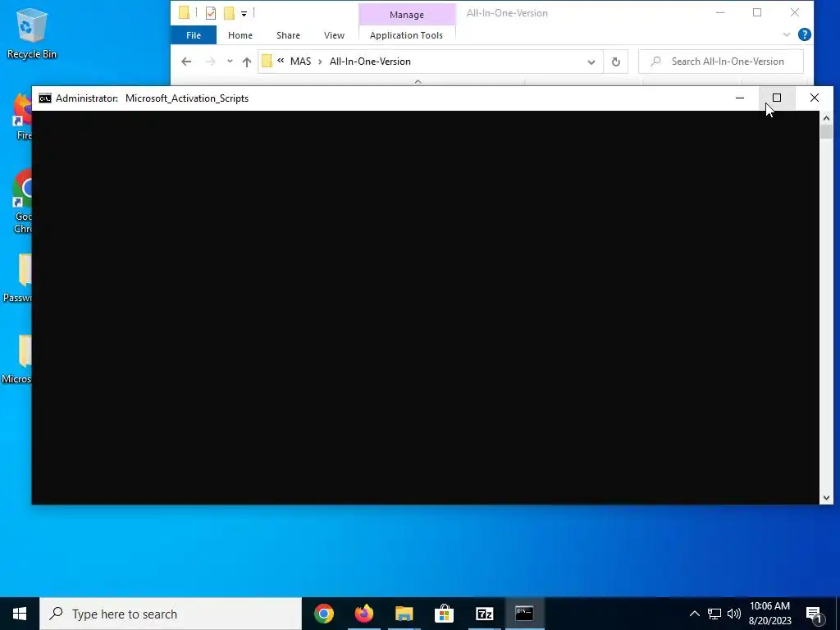840x630 pixels.
Task: Open the View ribbon tab
Action: pos(335,35)
